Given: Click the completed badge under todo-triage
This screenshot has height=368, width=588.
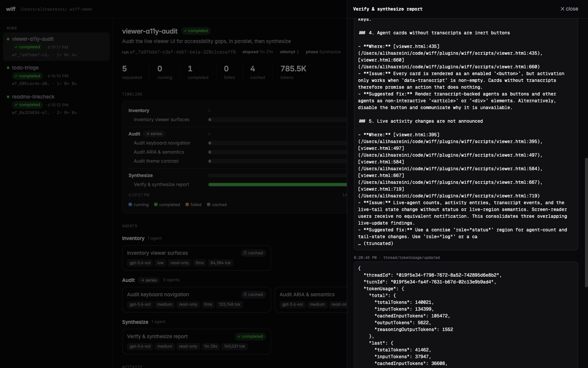Looking at the screenshot, I should pyautogui.click(x=27, y=76).
